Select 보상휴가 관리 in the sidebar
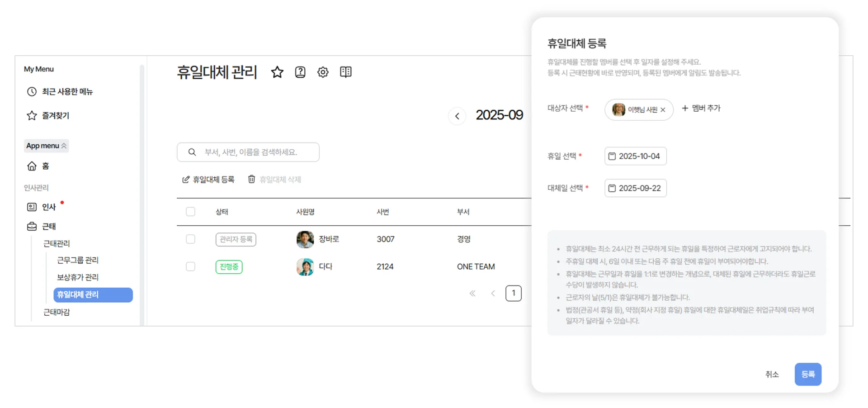868x408 pixels. (77, 277)
